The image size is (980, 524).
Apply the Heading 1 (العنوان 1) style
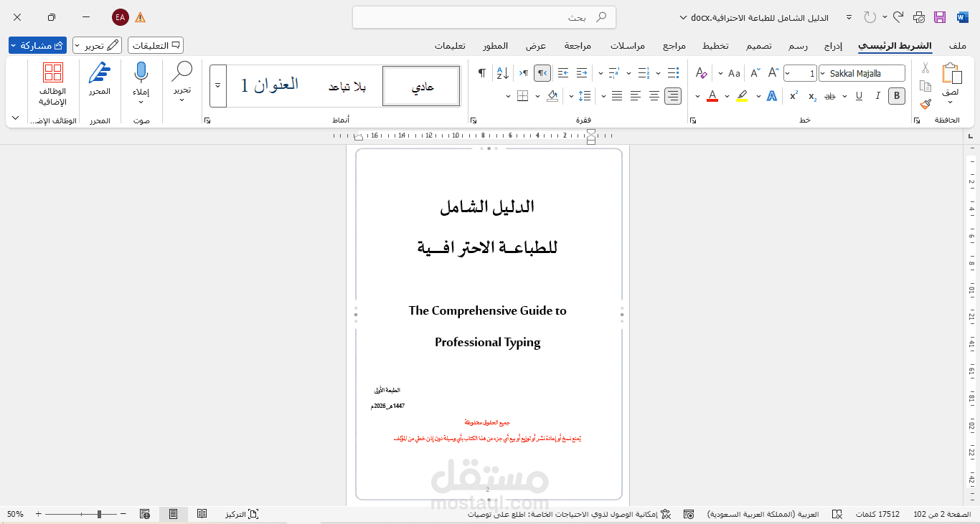click(x=269, y=85)
